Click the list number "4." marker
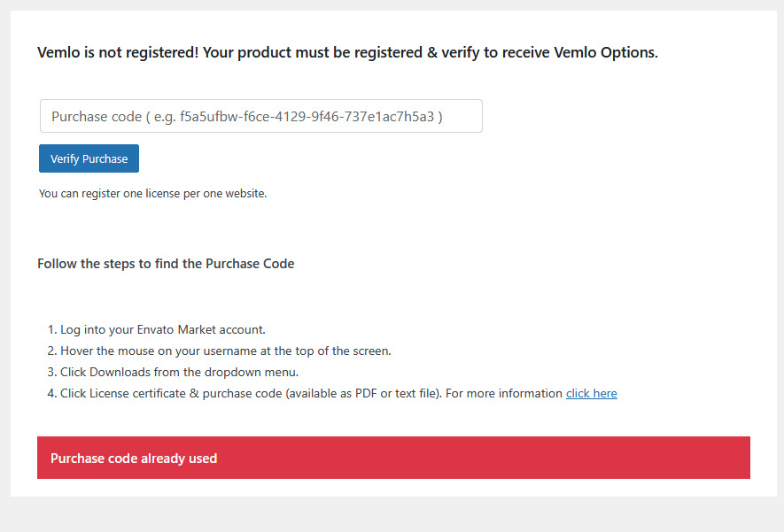 click(x=51, y=393)
